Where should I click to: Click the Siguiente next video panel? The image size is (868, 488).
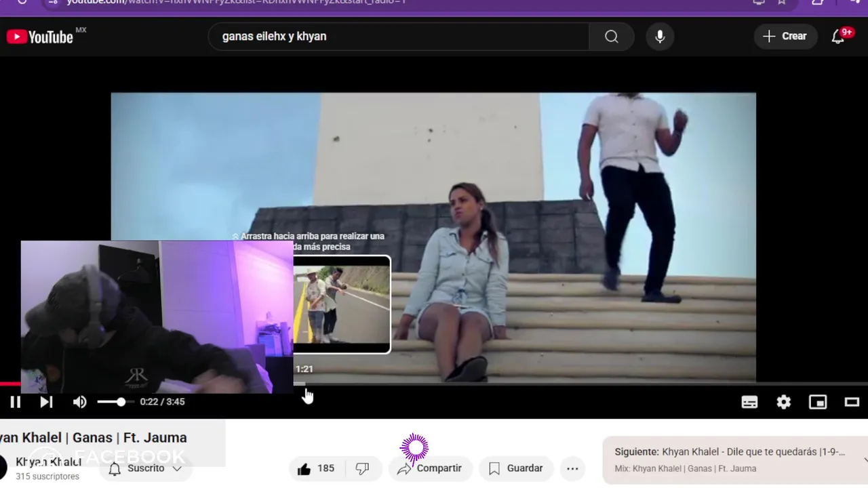click(734, 460)
